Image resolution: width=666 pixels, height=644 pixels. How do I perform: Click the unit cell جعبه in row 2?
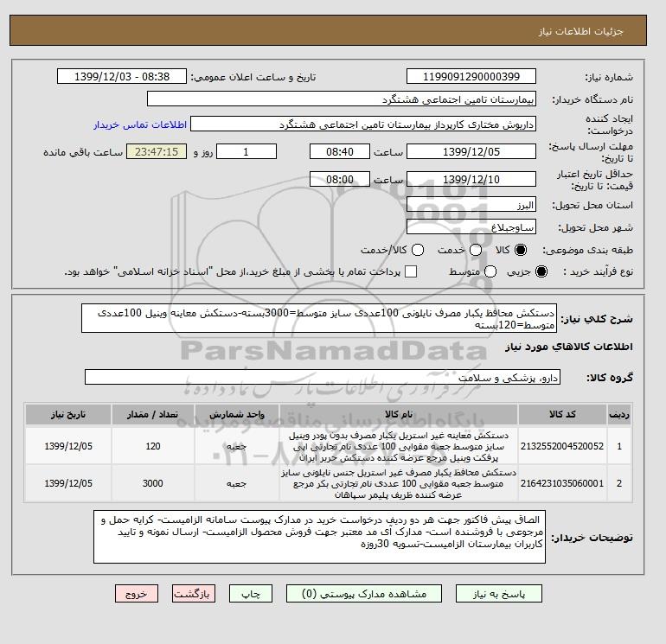pyautogui.click(x=237, y=483)
